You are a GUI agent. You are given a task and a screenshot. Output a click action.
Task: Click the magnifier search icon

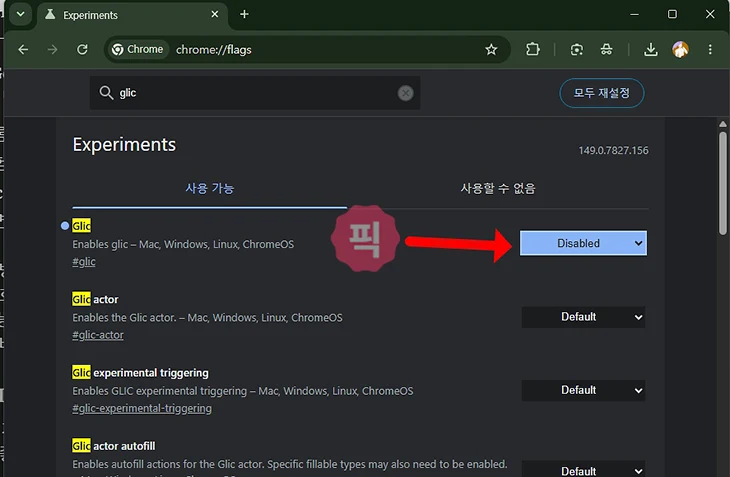coord(106,93)
